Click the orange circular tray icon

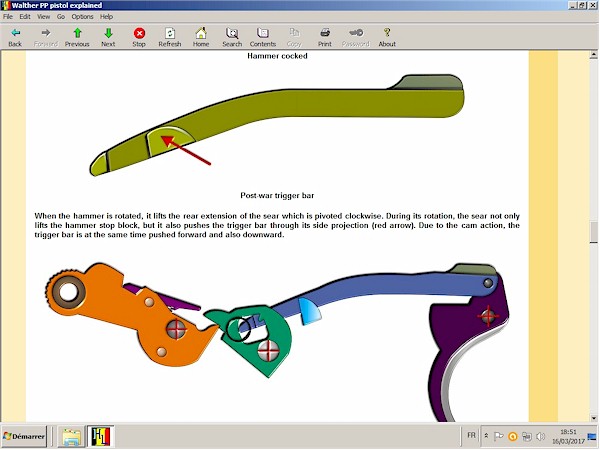click(x=513, y=436)
